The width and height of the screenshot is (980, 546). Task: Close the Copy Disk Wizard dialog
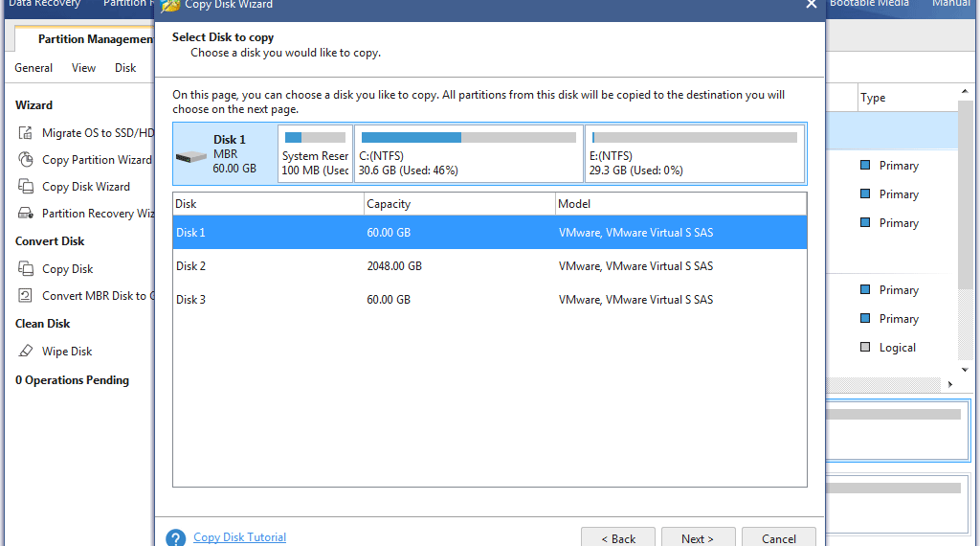pyautogui.click(x=812, y=5)
